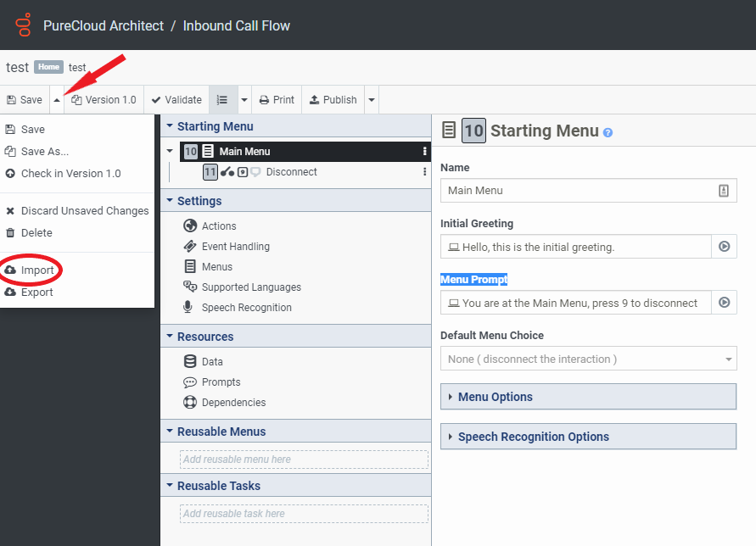The image size is (756, 546).
Task: Click the Home badge next to test
Action: click(x=48, y=67)
